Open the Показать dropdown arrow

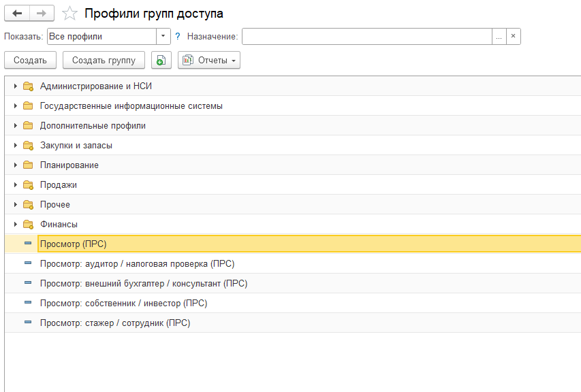[163, 36]
